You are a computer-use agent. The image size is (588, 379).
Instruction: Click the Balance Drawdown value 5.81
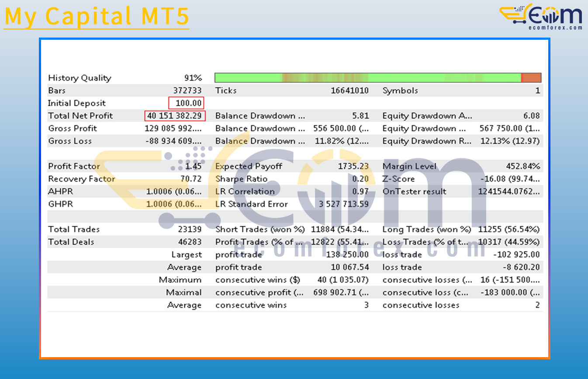pos(360,116)
